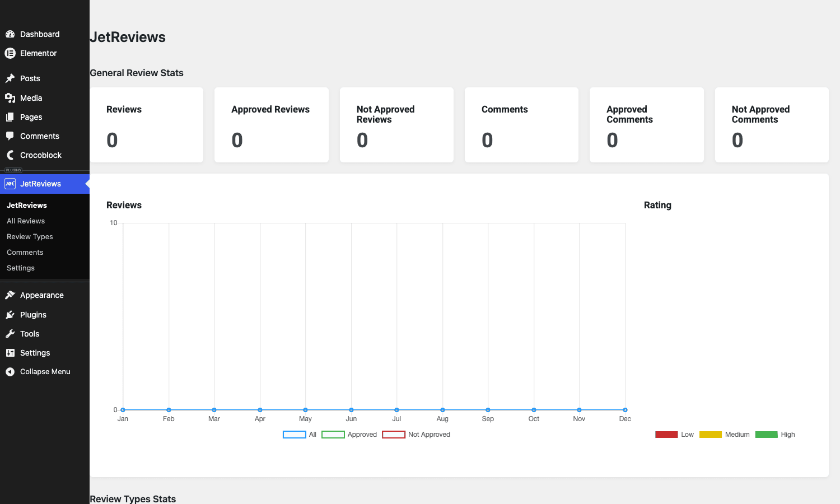
Task: Click the May data point on chart
Action: (305, 410)
